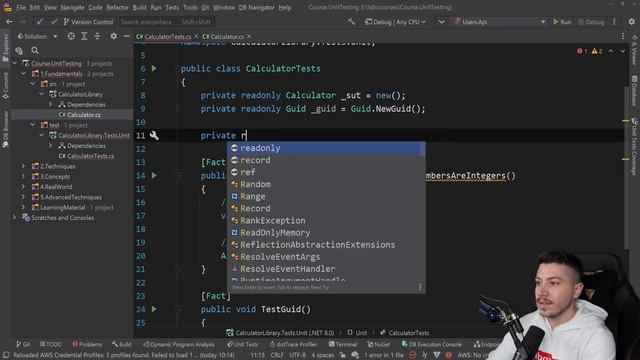Click the back navigation arrow
The height and width of the screenshot is (360, 640).
9,22
